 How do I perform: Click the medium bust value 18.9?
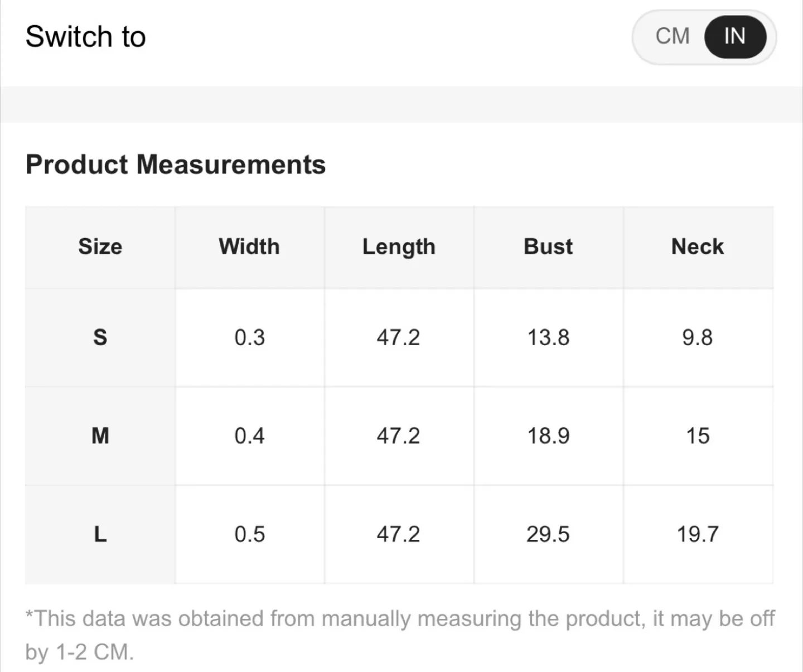[x=548, y=436]
